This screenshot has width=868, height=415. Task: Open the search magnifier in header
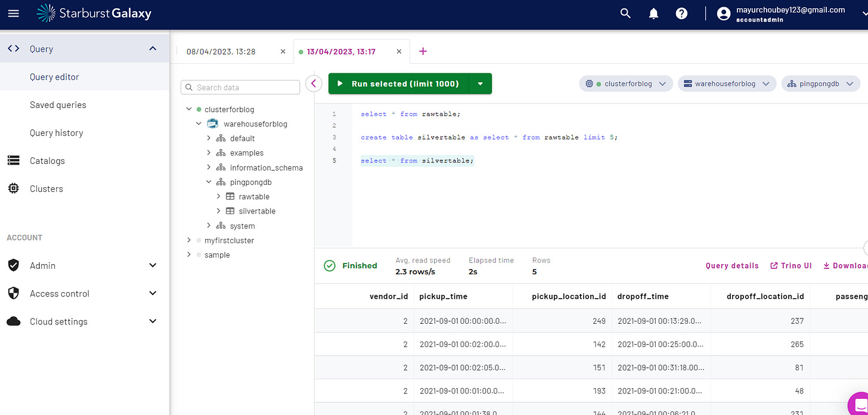coord(625,13)
